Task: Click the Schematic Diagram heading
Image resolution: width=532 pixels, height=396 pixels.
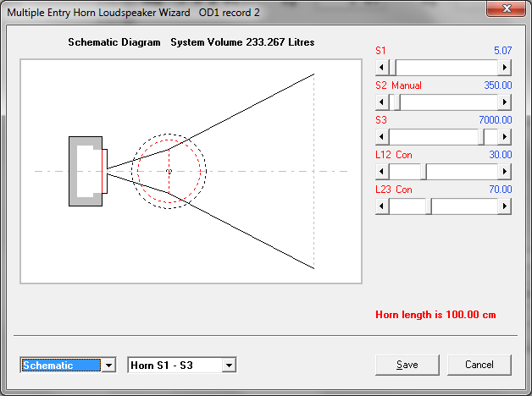Action: pos(114,42)
